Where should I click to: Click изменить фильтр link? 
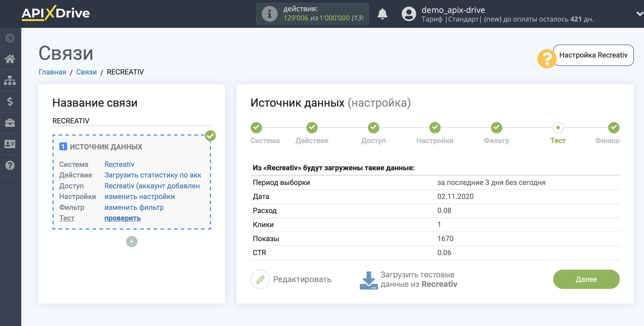coord(134,207)
